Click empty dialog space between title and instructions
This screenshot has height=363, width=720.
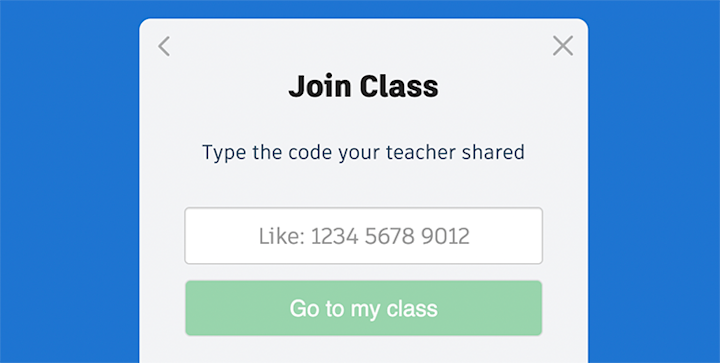tap(363, 122)
